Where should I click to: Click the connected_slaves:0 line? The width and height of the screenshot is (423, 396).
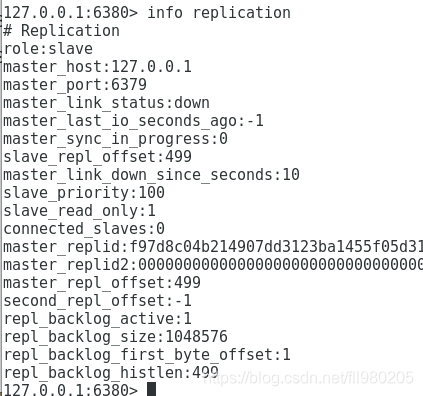tap(84, 229)
